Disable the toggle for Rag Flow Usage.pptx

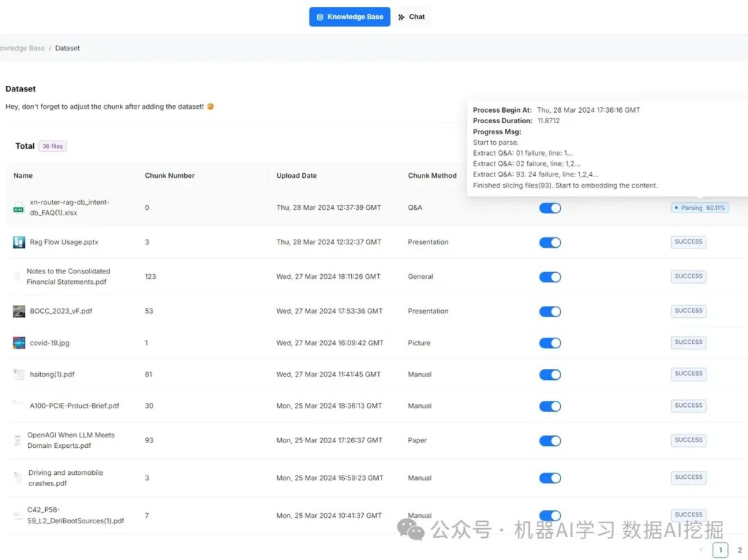[550, 242]
